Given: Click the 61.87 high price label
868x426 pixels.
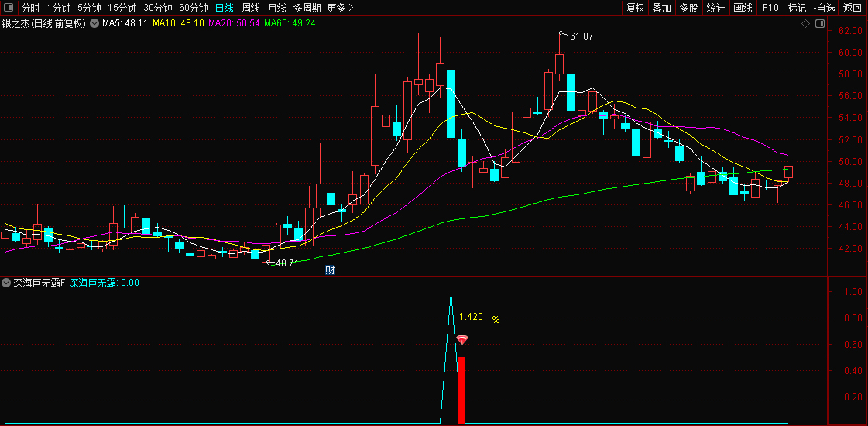Looking at the screenshot, I should (x=581, y=36).
